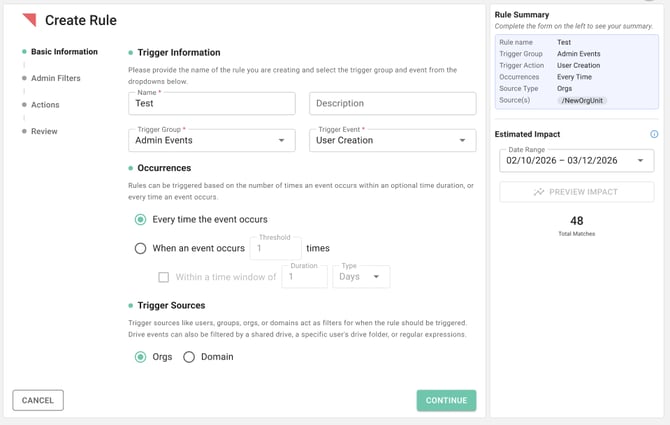Click the Preview Impact button
Screen dimensions: 670x425
pyautogui.click(x=576, y=192)
